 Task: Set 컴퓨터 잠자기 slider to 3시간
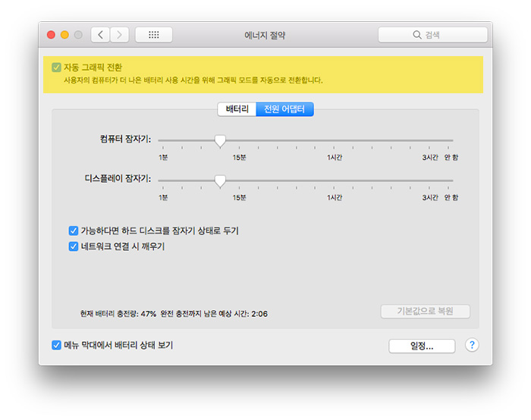429,140
